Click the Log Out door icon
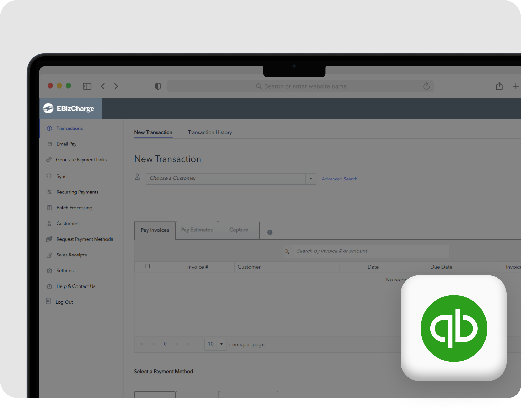The image size is (532, 413). tap(48, 301)
